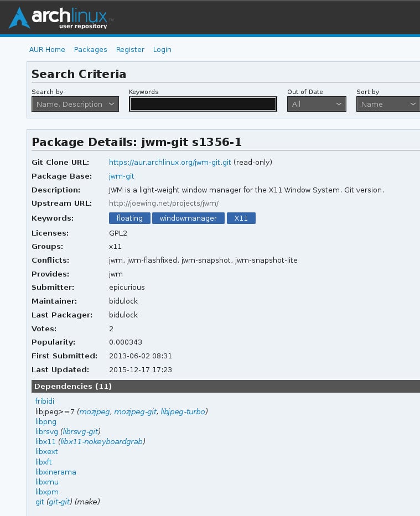
Task: Click the libjpeg>=7 dependency text
Action: [55, 411]
